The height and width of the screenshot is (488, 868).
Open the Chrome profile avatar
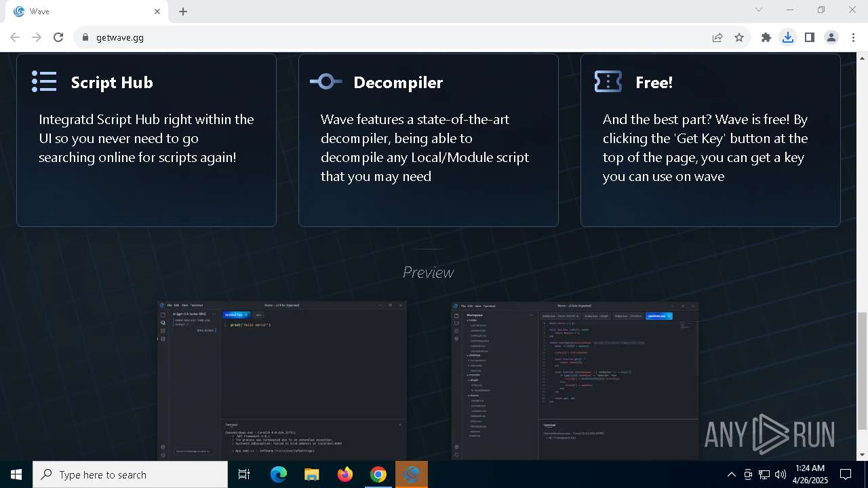(x=831, y=38)
